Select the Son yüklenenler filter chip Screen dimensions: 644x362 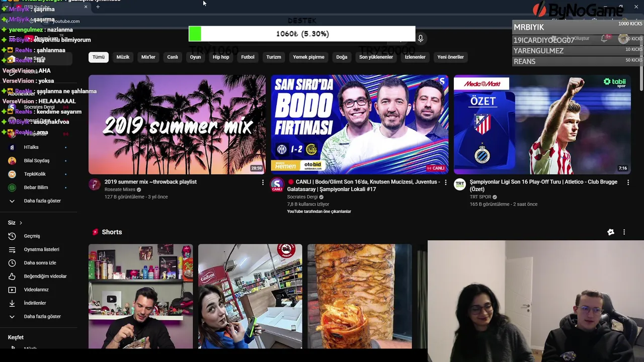376,57
